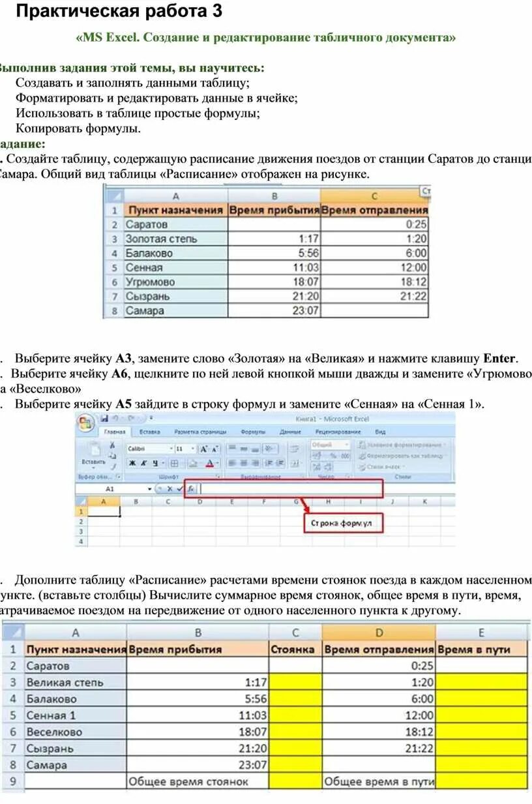The width and height of the screenshot is (532, 804).
Task: Click the Стоянка column header cell
Action: pyautogui.click(x=295, y=649)
